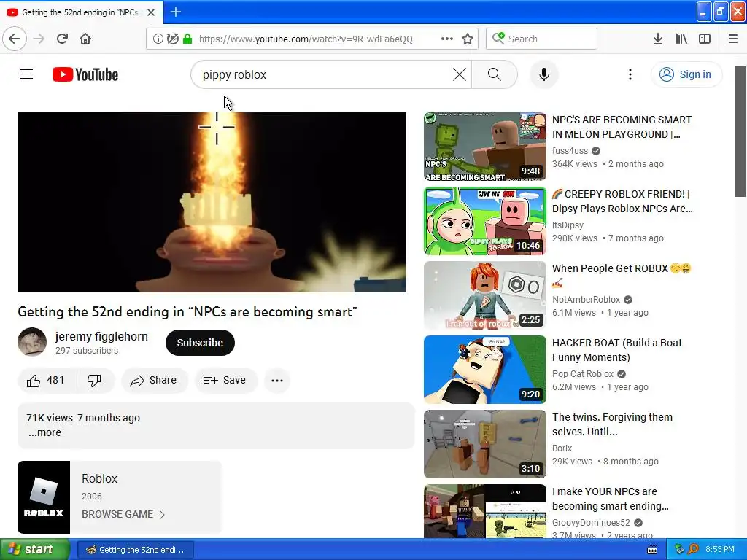Screen dimensions: 747x560
Task: Open more actions ellipsis beside Save
Action: tap(277, 381)
